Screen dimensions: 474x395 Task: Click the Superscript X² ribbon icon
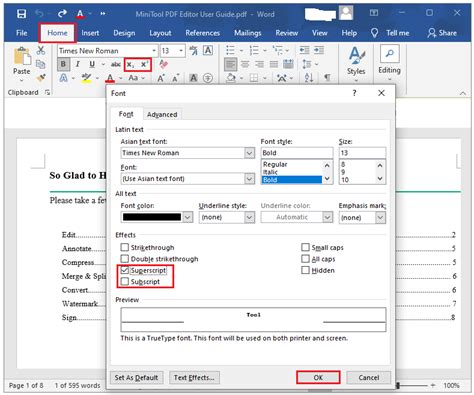[x=144, y=65]
